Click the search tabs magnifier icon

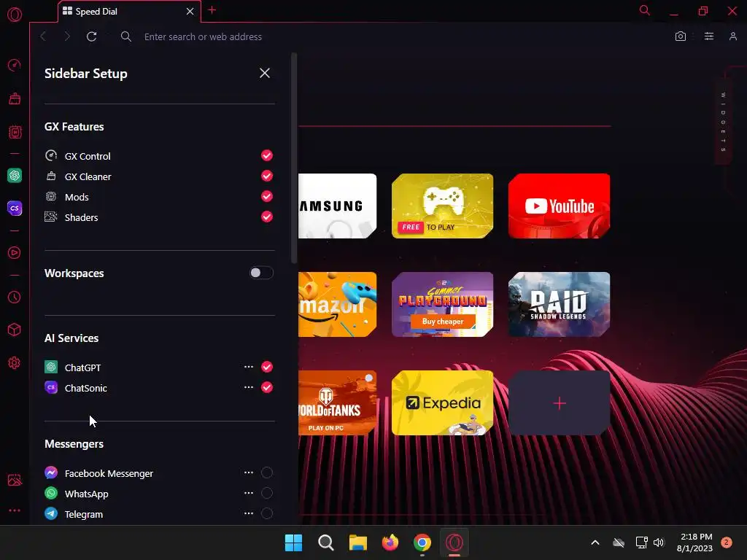click(x=645, y=10)
